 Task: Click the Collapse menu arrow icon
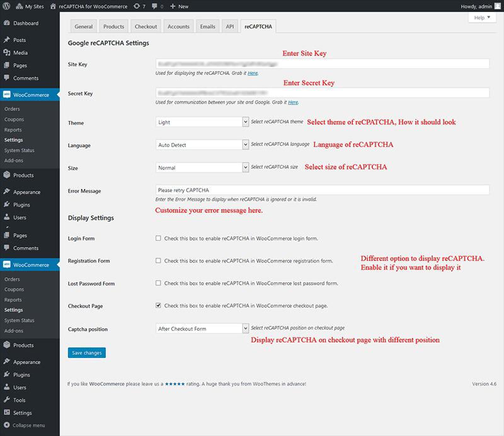pyautogui.click(x=6, y=425)
